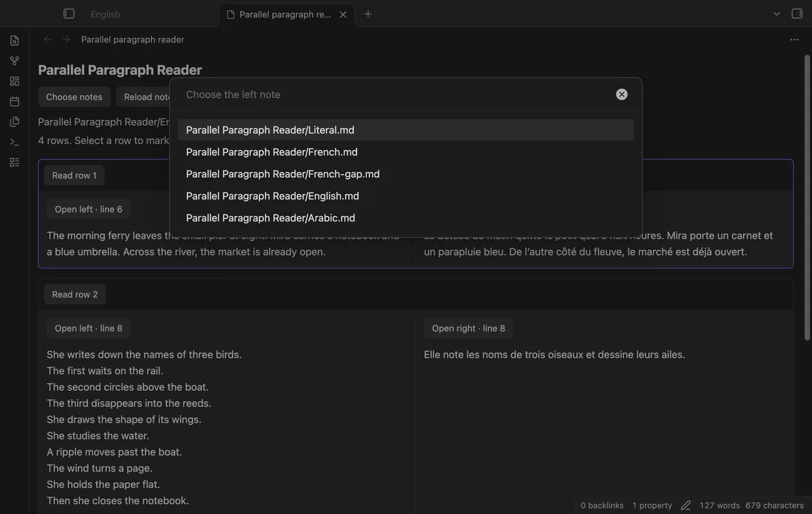This screenshot has height=514, width=812.
Task: Open left note at line 8
Action: point(89,328)
